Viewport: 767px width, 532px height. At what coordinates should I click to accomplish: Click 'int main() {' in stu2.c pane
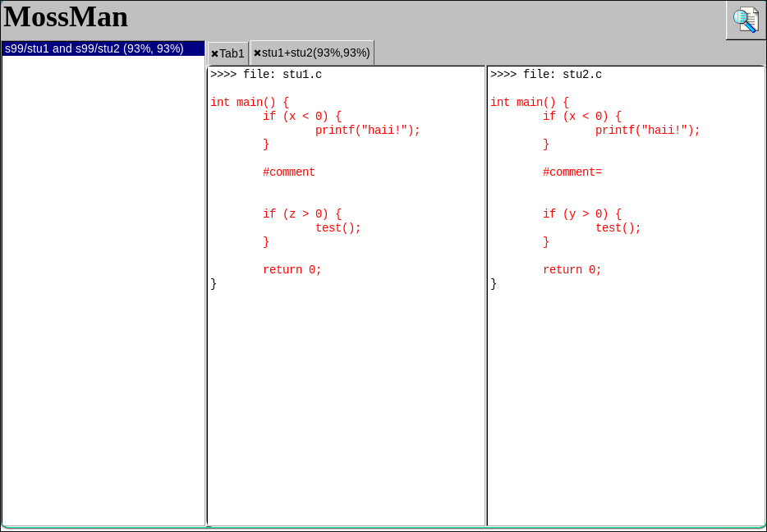(x=530, y=102)
